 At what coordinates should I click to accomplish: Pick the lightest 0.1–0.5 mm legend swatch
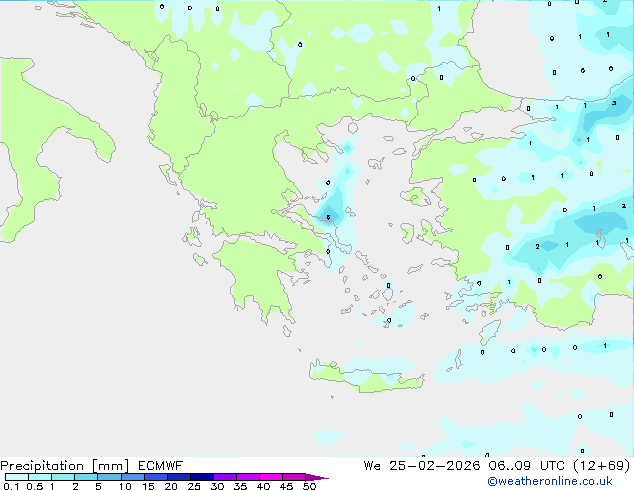pyautogui.click(x=17, y=477)
